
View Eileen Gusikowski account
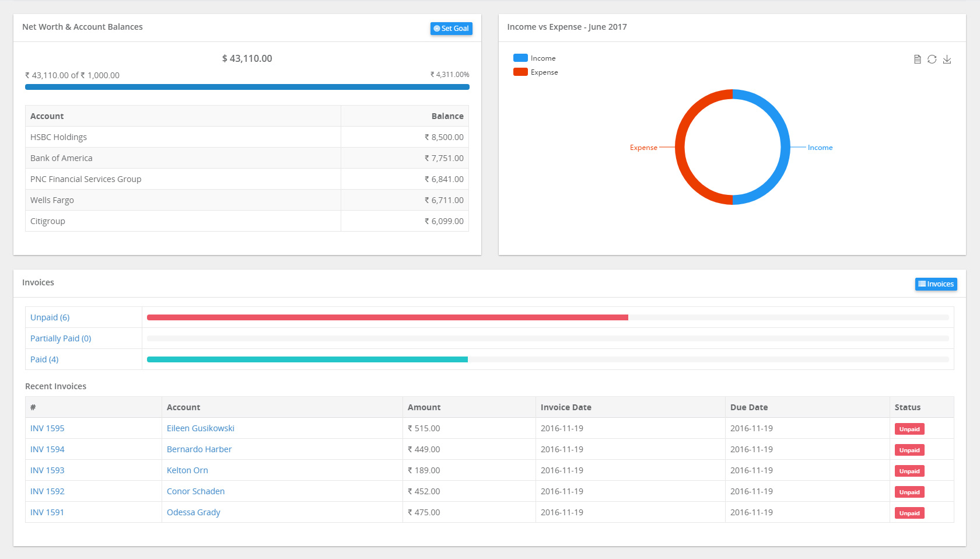(x=200, y=428)
